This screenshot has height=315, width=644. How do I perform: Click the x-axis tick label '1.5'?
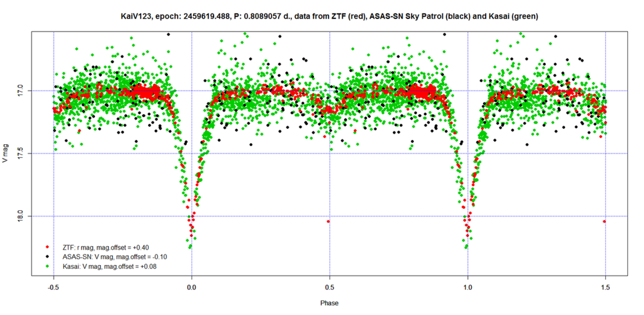coord(605,288)
